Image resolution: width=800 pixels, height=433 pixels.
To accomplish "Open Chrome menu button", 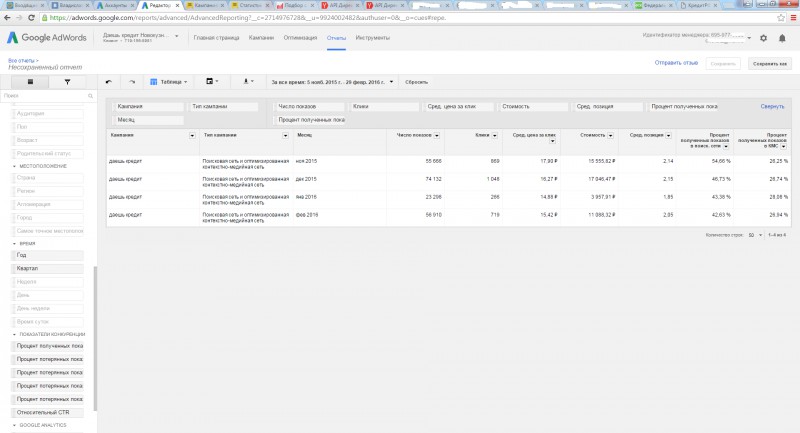I will tap(793, 17).
